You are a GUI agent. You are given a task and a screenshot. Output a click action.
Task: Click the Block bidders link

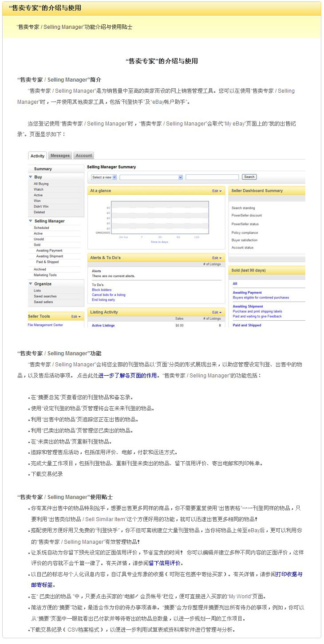(102, 290)
